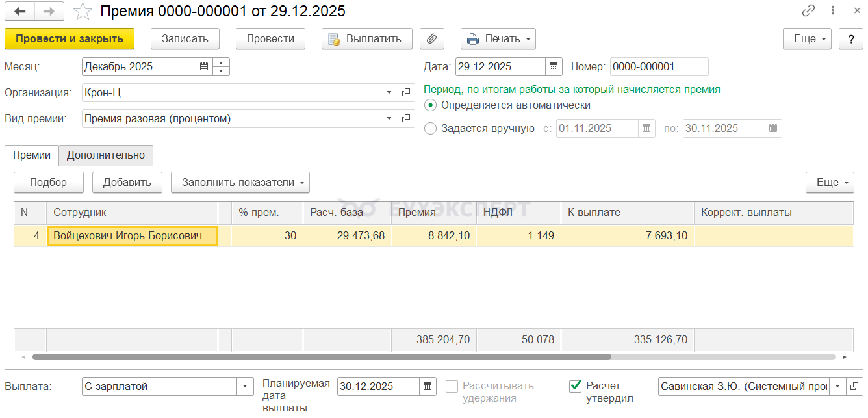Open calendar for the period start date
This screenshot has width=868, height=418.
[x=647, y=128]
